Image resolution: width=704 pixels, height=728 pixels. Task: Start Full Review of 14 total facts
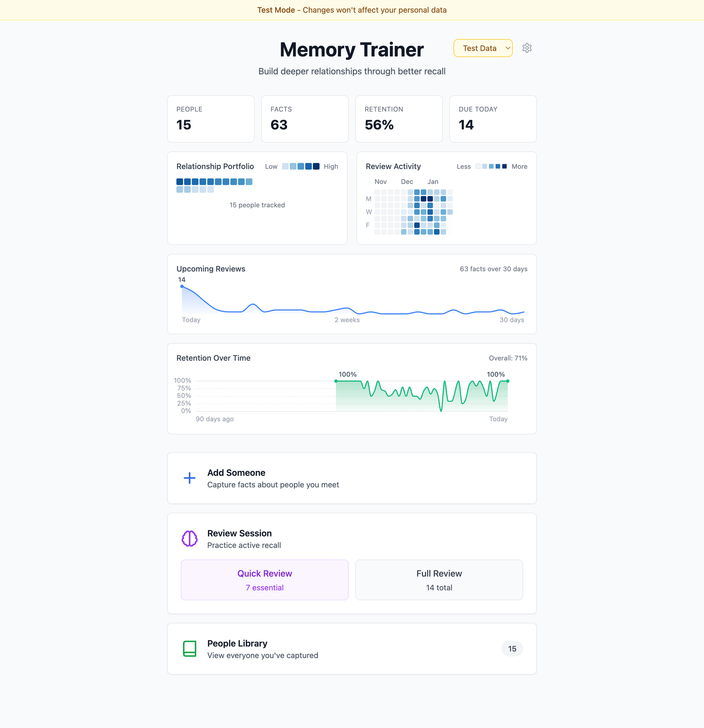click(439, 580)
